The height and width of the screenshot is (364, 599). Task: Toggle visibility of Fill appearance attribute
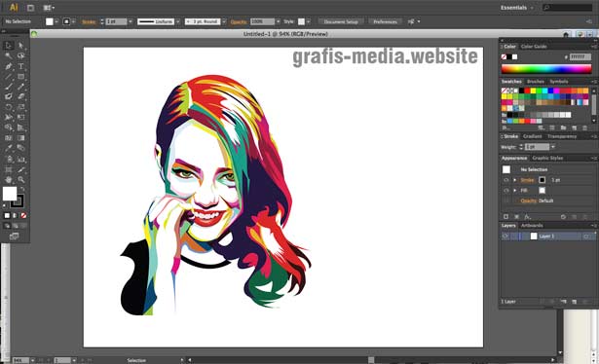506,190
